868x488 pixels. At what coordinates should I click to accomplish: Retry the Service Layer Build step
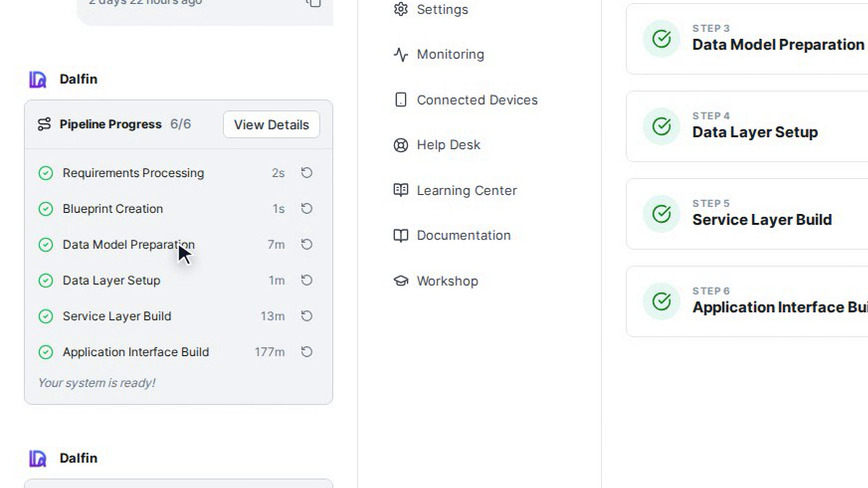307,316
